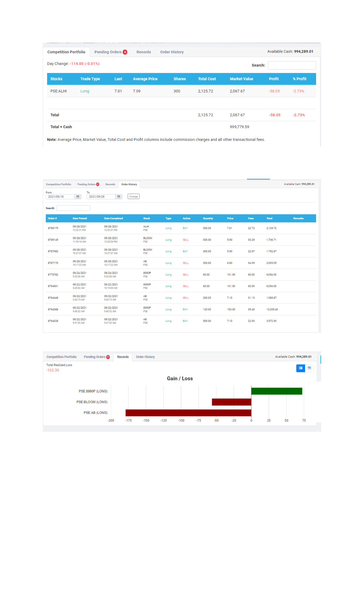Select Records tab above the date filters

click(x=110, y=184)
